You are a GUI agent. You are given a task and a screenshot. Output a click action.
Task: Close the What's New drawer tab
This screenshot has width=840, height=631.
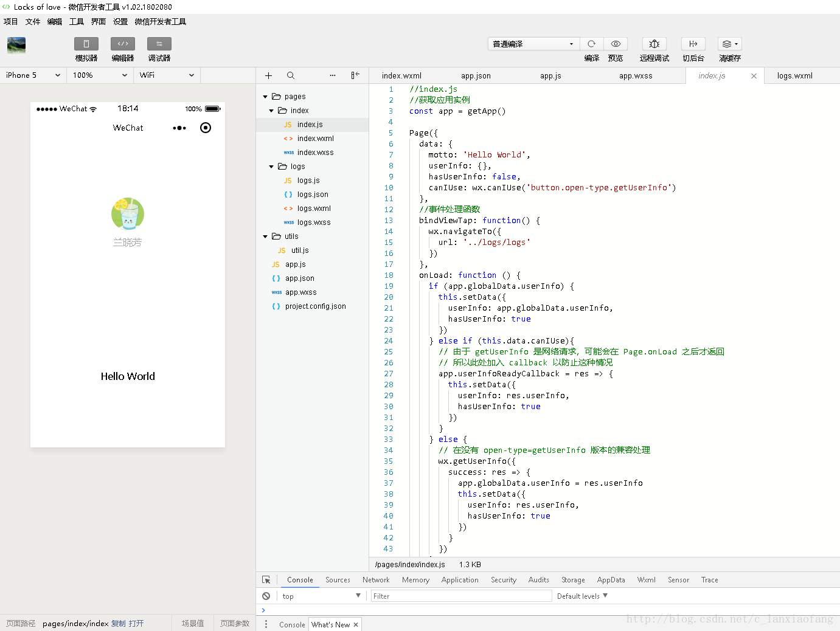click(x=356, y=624)
